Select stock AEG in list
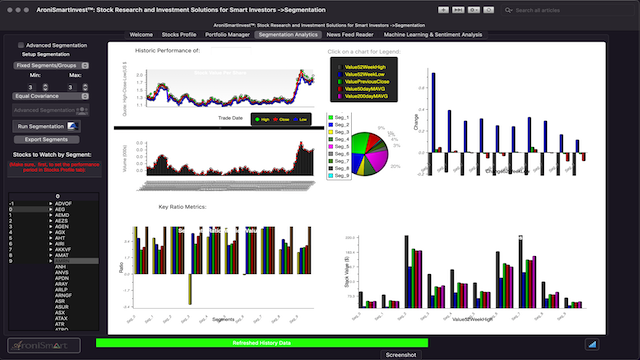The width and height of the screenshot is (640, 360). 60,209
